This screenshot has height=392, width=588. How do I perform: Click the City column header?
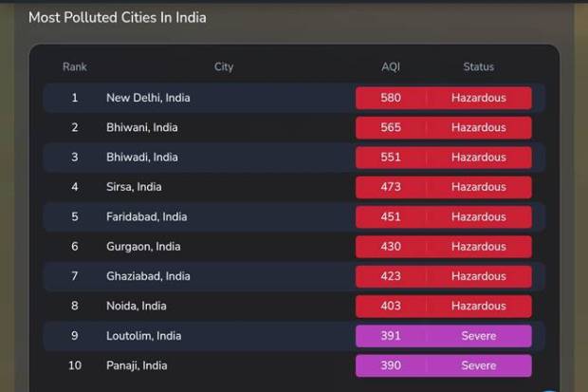coord(224,67)
